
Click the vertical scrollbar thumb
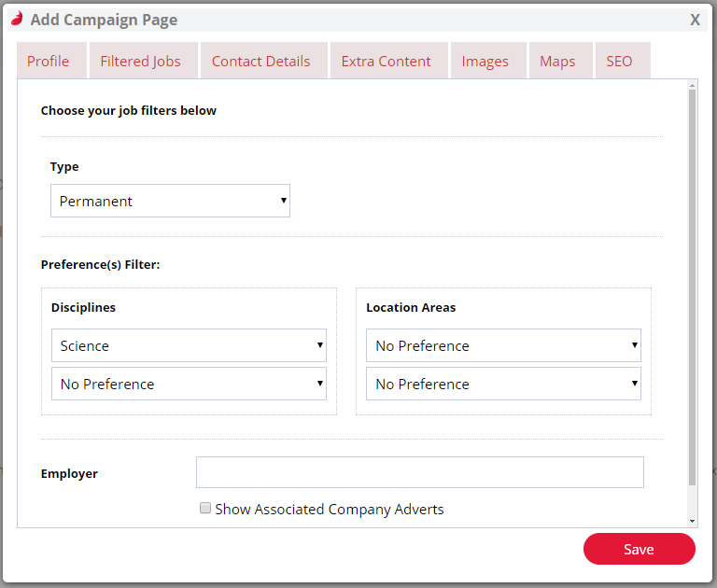click(692, 287)
